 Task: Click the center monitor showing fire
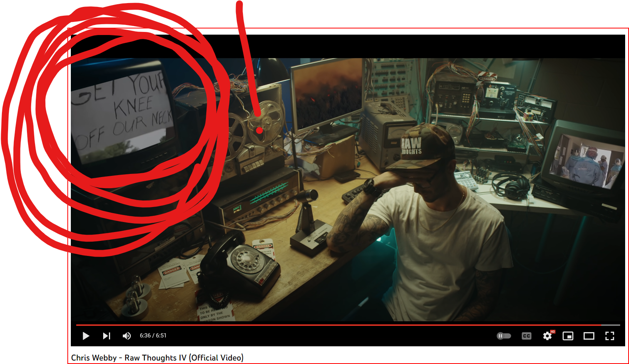pos(327,94)
